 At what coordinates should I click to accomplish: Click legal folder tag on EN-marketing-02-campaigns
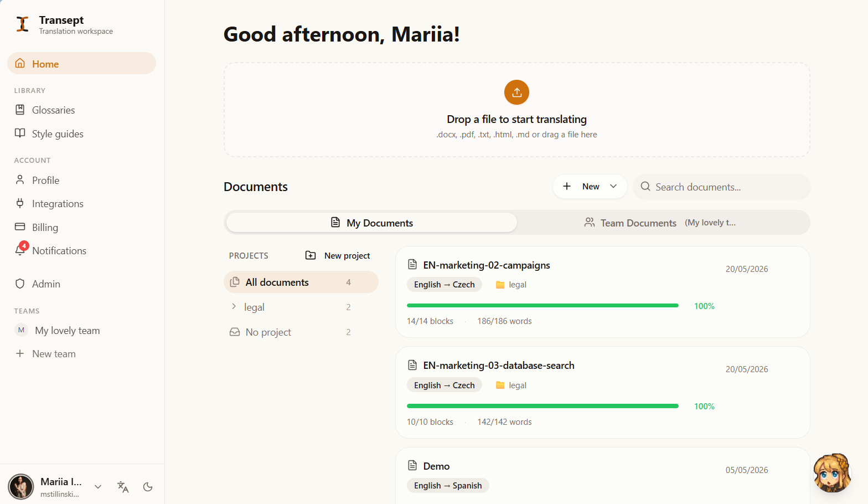[511, 285]
